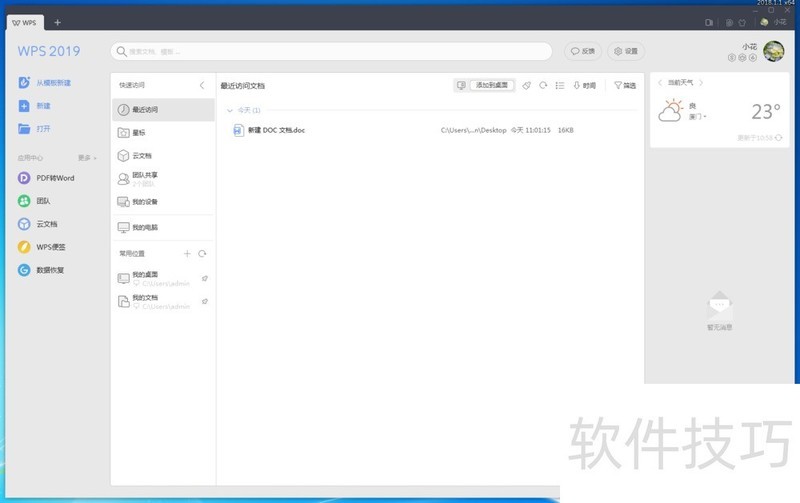Open the 厦门 city dropdown
Viewport: 800px width, 503px height.
[x=697, y=117]
